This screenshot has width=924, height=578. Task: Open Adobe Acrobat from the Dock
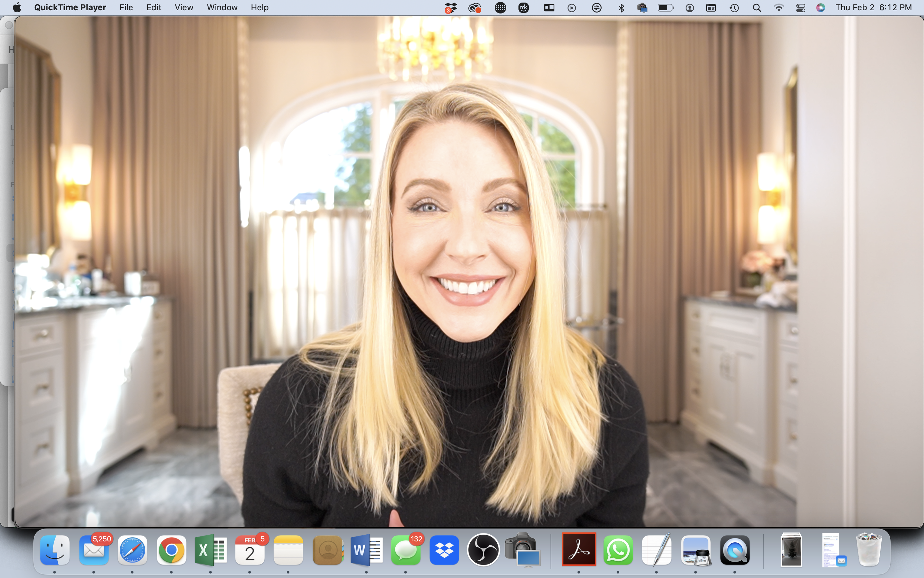pyautogui.click(x=579, y=549)
